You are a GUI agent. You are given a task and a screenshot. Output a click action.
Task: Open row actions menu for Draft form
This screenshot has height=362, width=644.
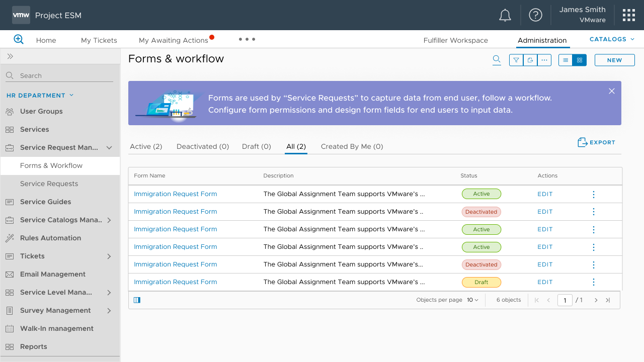pyautogui.click(x=594, y=282)
